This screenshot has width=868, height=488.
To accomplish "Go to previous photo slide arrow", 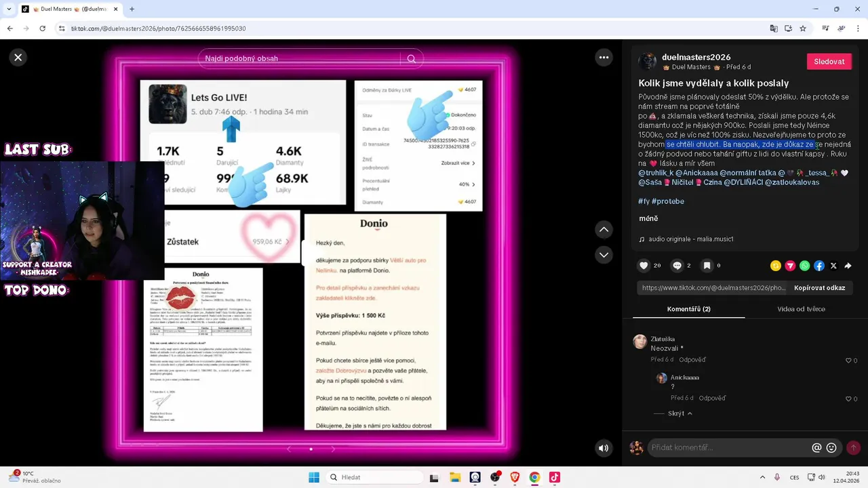I will coord(289,449).
